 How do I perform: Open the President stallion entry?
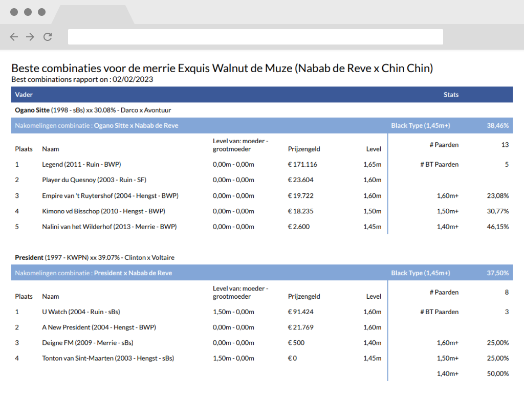29,257
